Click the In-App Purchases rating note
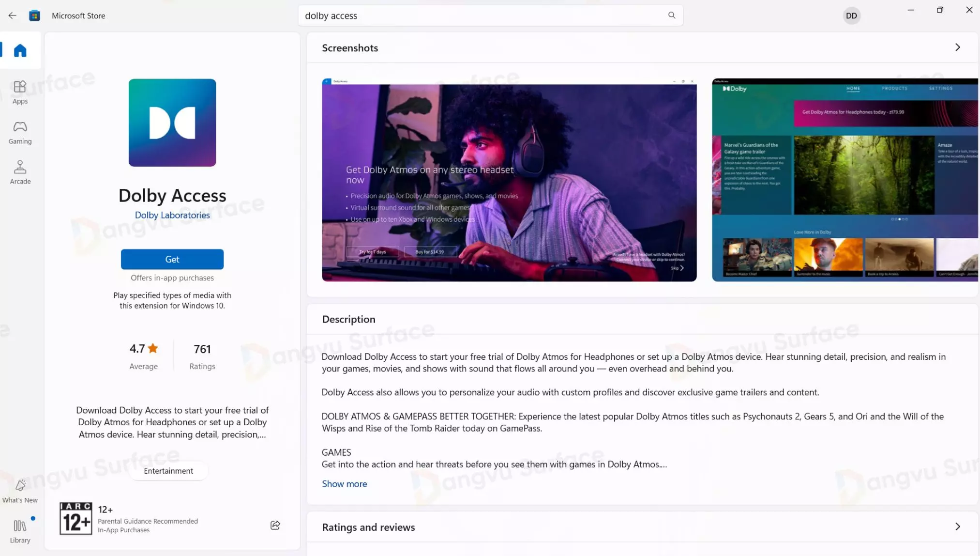The image size is (980, 556). [x=123, y=530]
